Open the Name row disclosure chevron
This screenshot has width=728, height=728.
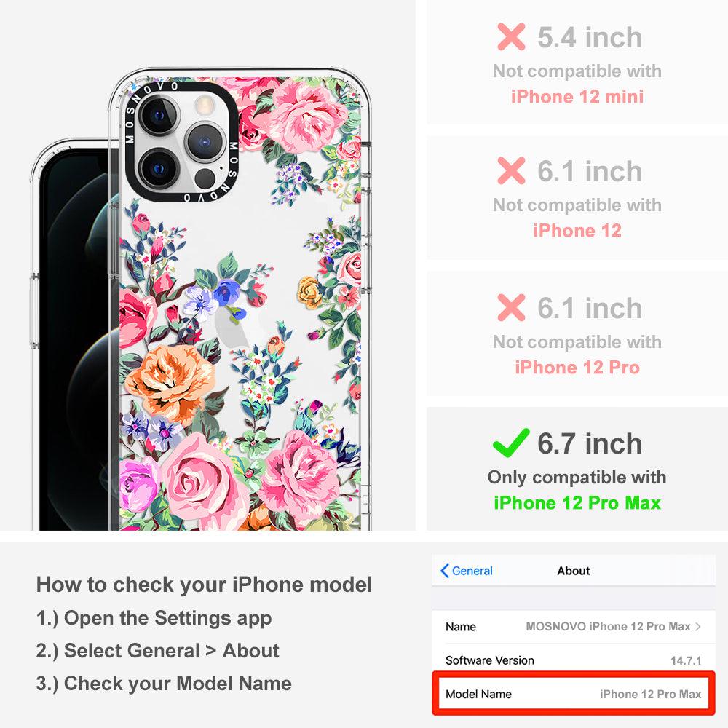pos(698,626)
